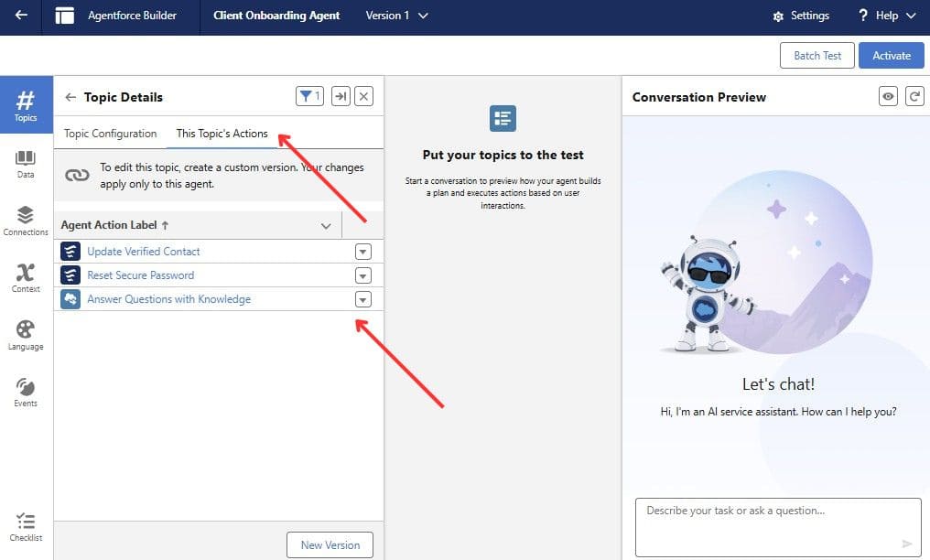The height and width of the screenshot is (560, 930).
Task: Click the back arrow in the top bar
Action: pos(21,16)
